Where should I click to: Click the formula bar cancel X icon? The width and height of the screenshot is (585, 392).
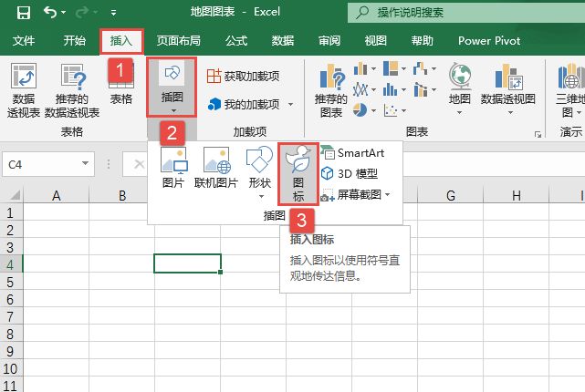[x=139, y=164]
